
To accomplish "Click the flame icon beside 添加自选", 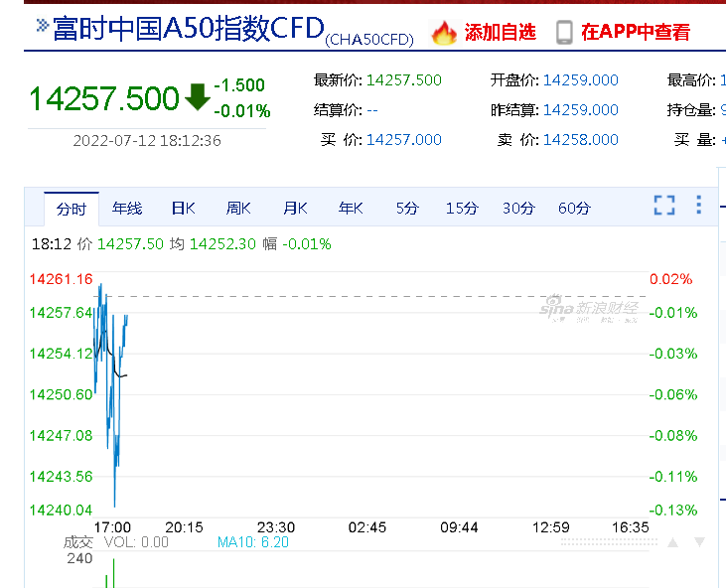I will point(444,33).
